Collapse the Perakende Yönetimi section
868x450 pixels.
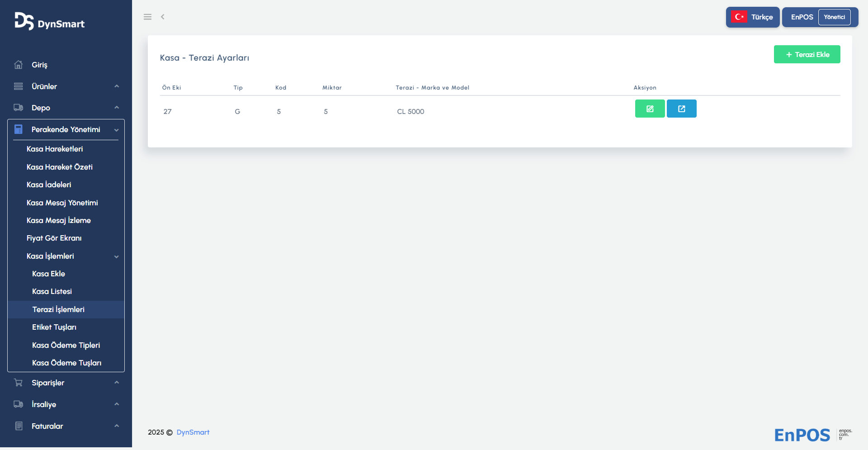pos(117,130)
